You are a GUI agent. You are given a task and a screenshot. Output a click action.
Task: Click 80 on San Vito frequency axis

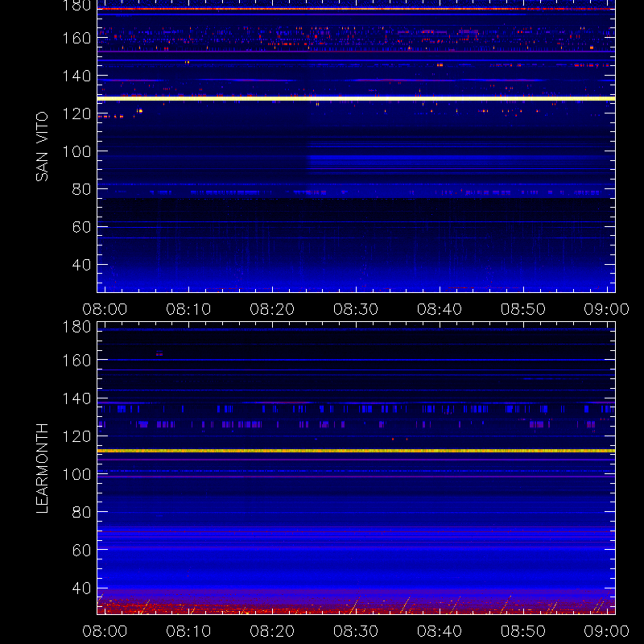[81, 189]
